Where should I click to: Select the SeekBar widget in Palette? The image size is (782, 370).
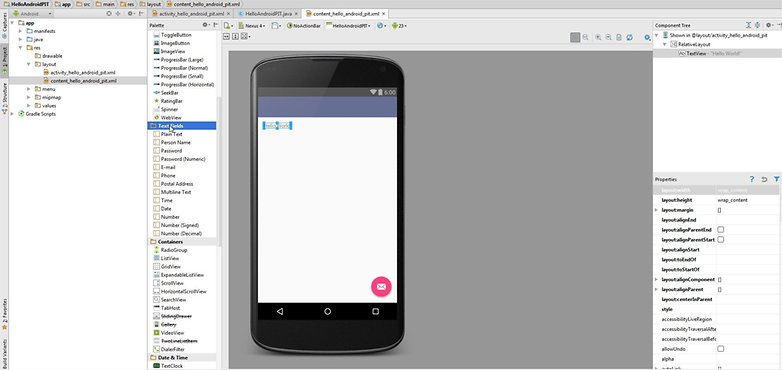point(170,93)
